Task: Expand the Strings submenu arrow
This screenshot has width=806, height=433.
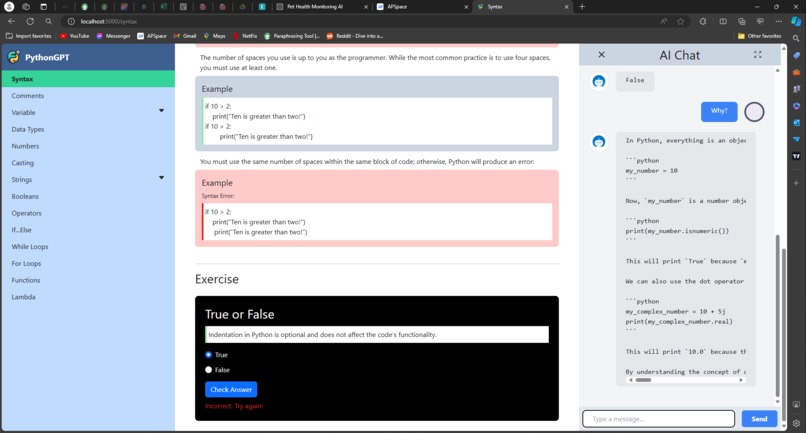Action: pyautogui.click(x=161, y=177)
